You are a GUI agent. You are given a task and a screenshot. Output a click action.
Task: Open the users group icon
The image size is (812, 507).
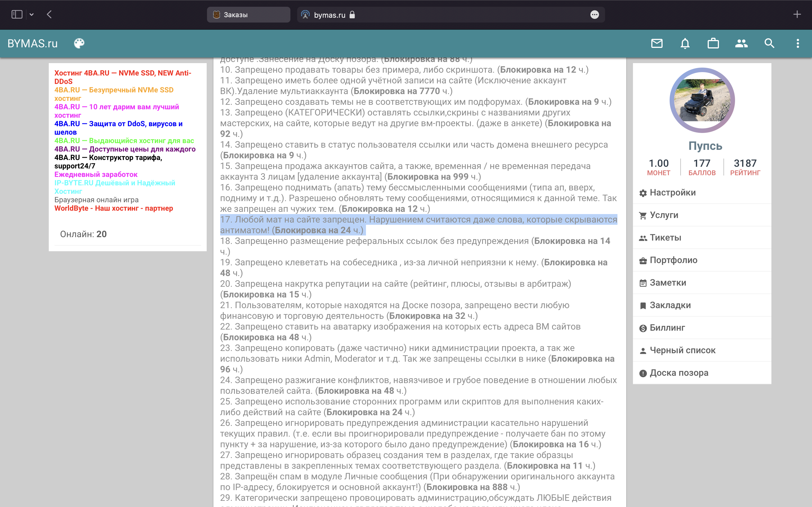pos(741,44)
